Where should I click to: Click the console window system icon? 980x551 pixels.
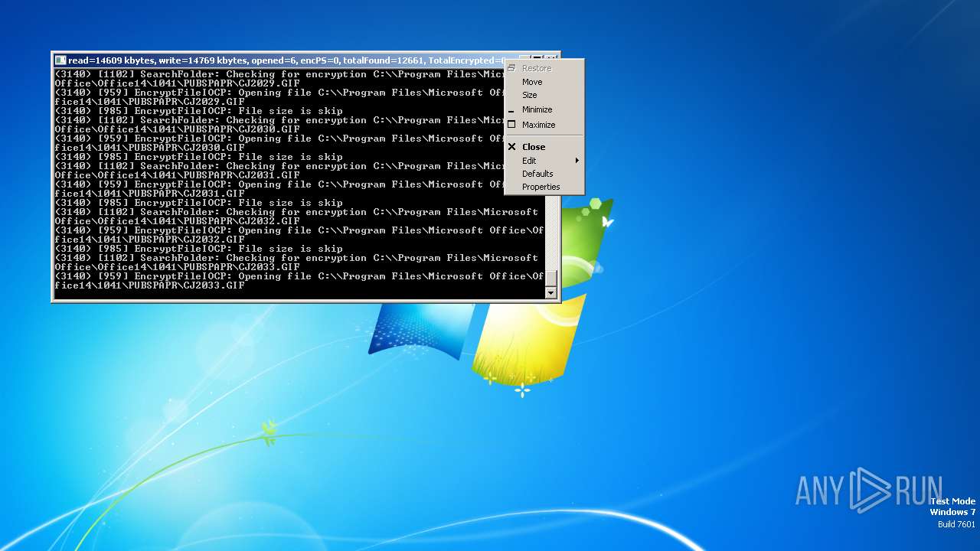point(60,60)
